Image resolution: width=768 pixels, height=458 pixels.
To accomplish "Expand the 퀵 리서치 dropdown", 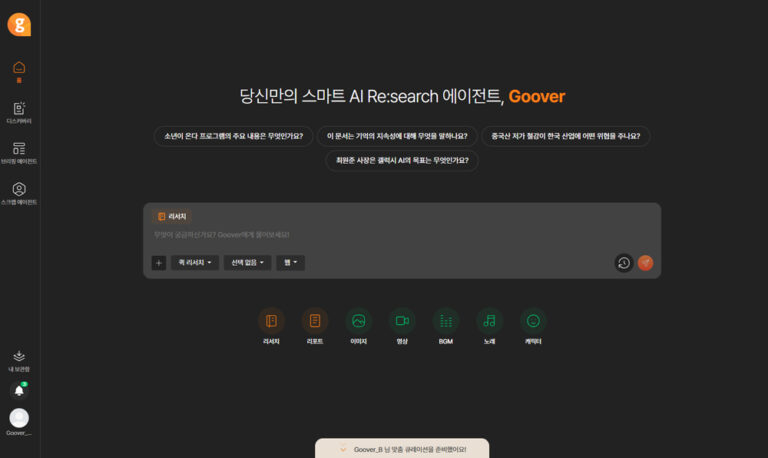I will coord(194,263).
